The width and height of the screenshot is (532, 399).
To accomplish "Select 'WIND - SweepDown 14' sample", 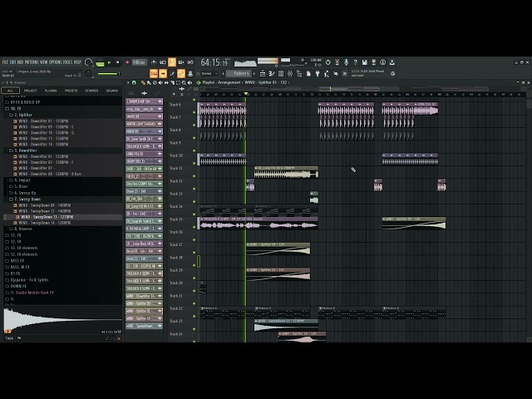I will [63, 223].
